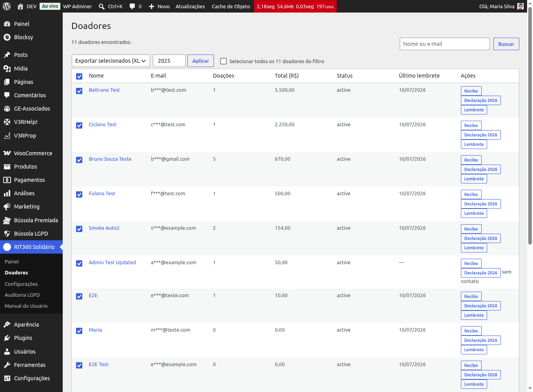The width and height of the screenshot is (533, 392).
Task: Click the V3RProp chart icon
Action: tap(7, 136)
